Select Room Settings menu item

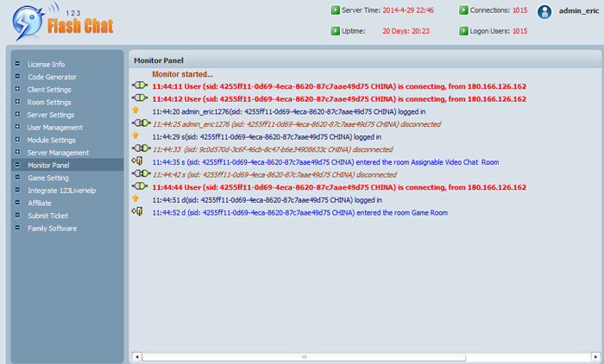[49, 103]
